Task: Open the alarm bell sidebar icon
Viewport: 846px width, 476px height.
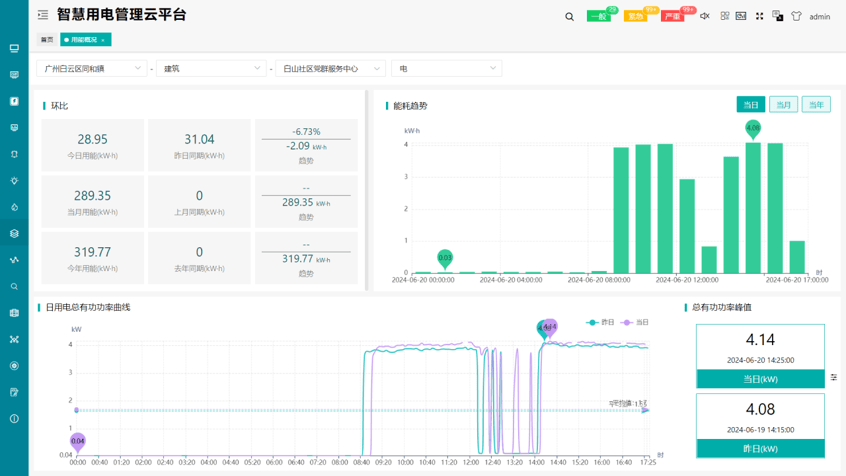Action: pos(14,154)
